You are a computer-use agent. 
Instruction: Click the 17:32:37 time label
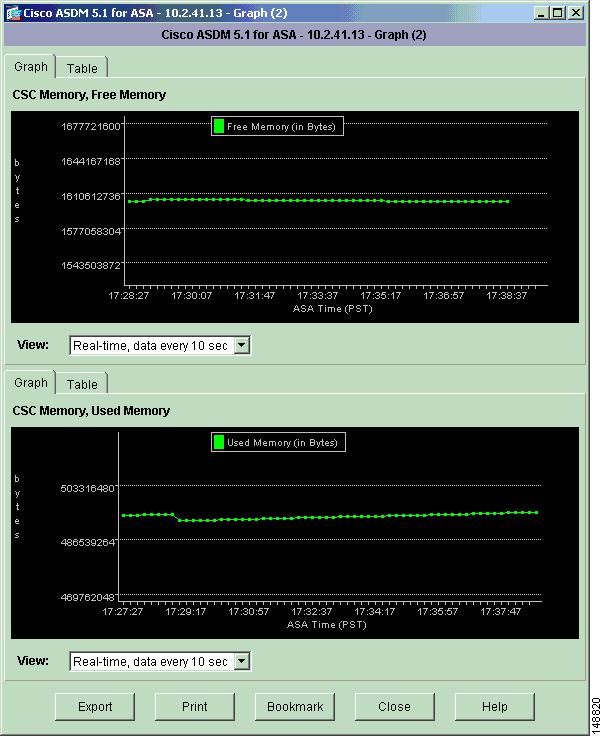click(311, 612)
